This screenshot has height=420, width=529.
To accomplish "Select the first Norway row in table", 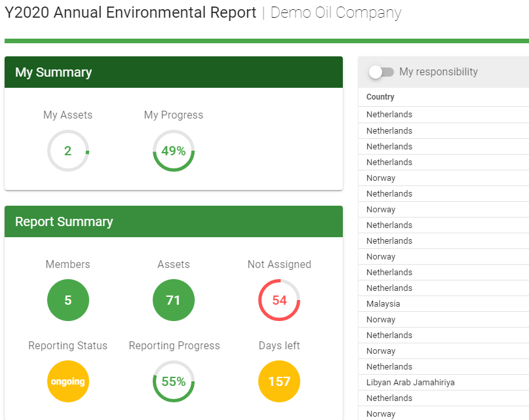I will 381,178.
